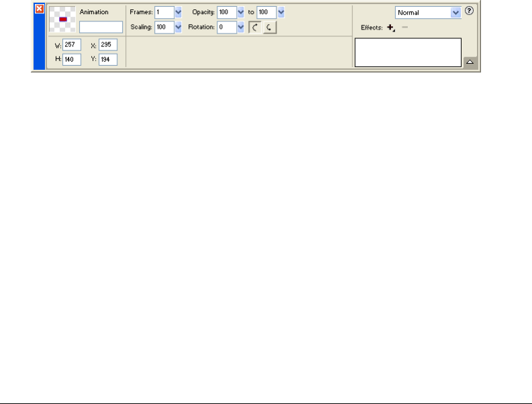Image resolution: width=532 pixels, height=404 pixels.
Task: Click the empty effects list box
Action: click(408, 52)
